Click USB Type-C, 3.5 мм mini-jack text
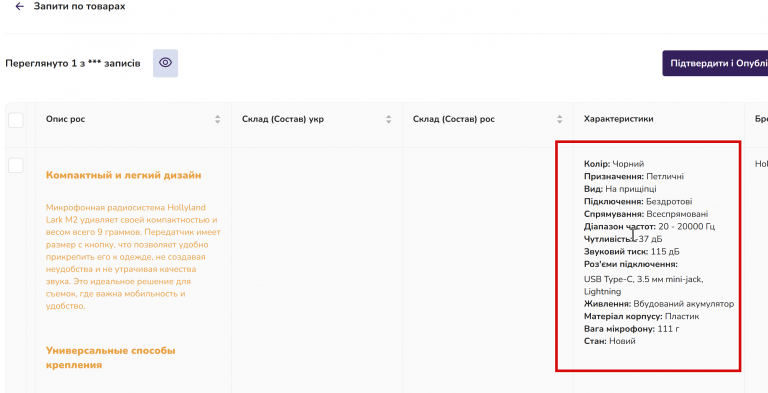Image resolution: width=768 pixels, height=393 pixels. coord(644,279)
